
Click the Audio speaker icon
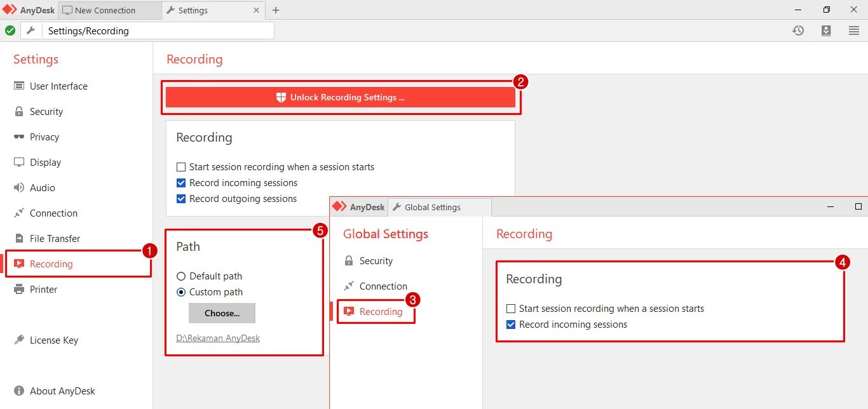tap(19, 188)
